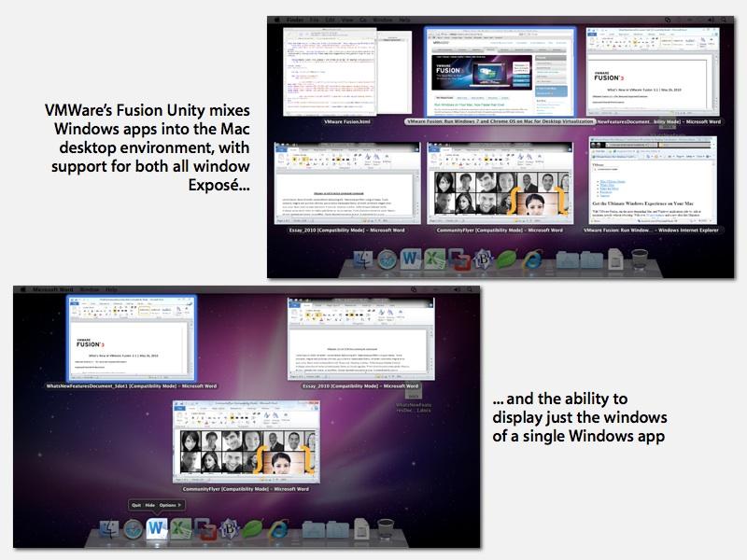
Task: Open the Finder menu in upper menu bar
Action: 295,20
